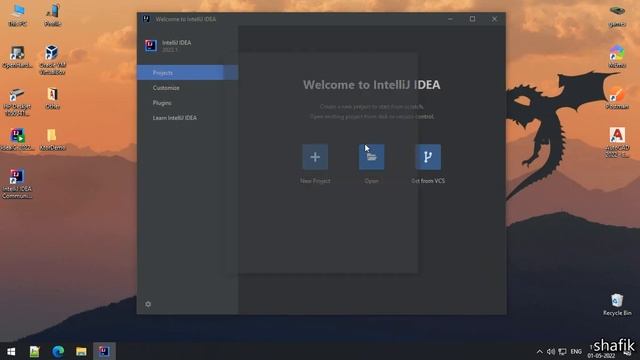Select the Oracle VM VirtualBox desktop icon
The width and height of the screenshot is (640, 360).
(x=52, y=60)
